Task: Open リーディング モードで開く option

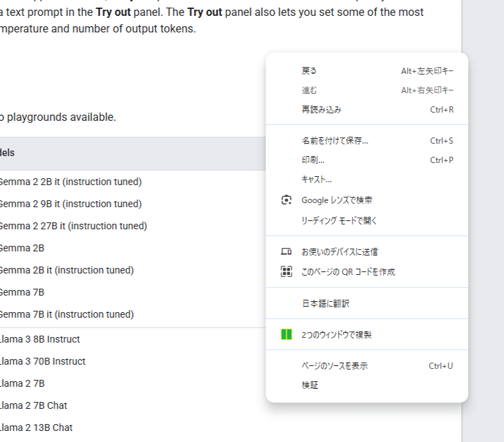Action: [x=366, y=220]
